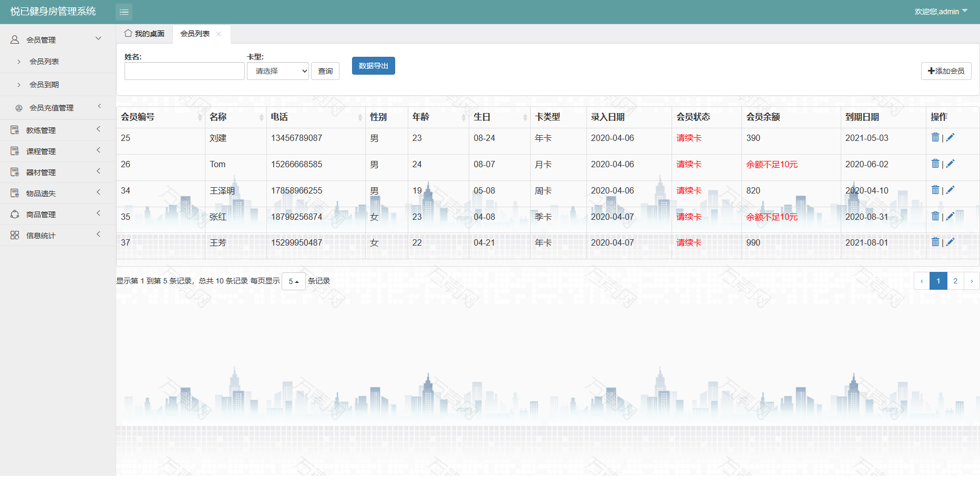Screen dimensions: 980x498
Task: Expand 教练管理 sidebar menu
Action: tap(41, 130)
